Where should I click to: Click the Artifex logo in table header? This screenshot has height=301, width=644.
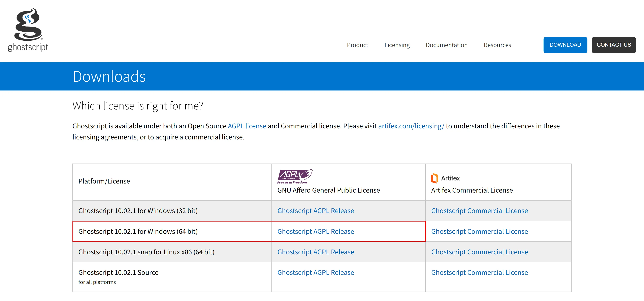pos(445,178)
